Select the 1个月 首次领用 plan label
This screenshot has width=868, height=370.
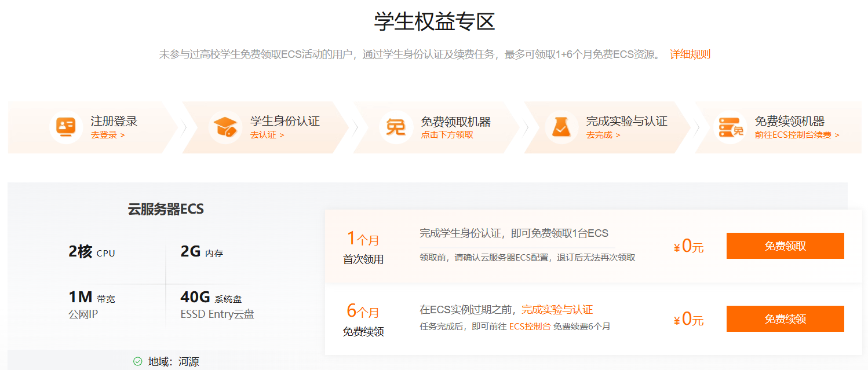coord(363,247)
